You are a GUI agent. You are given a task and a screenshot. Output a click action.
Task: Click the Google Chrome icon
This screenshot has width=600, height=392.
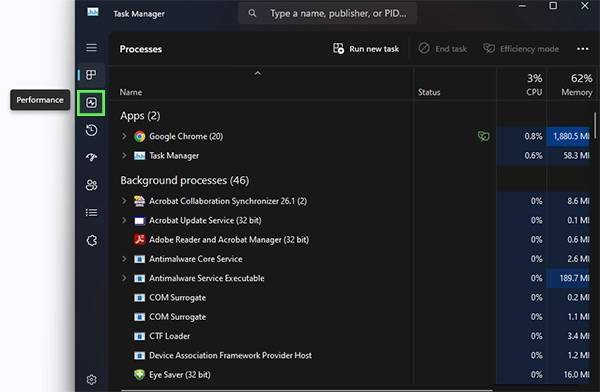point(139,136)
